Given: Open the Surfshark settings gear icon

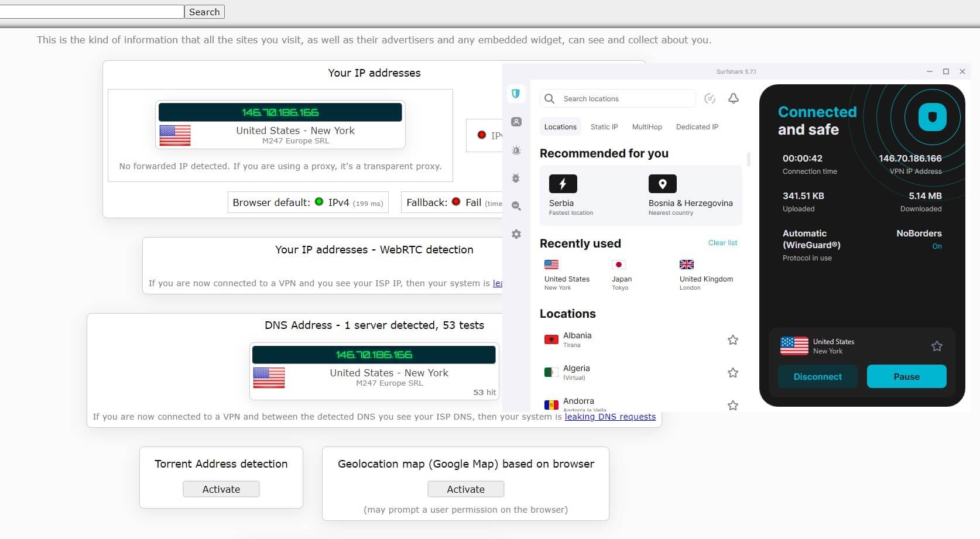Looking at the screenshot, I should [516, 234].
